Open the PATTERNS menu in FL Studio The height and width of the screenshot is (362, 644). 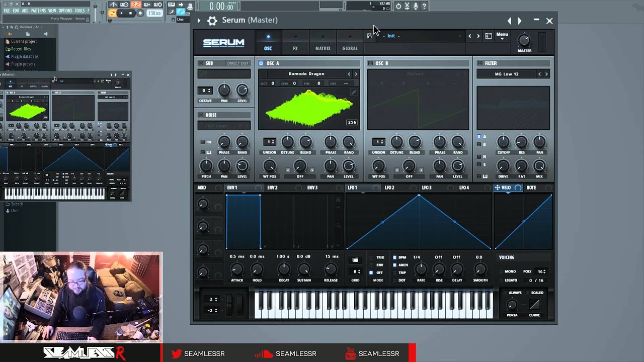click(x=38, y=11)
